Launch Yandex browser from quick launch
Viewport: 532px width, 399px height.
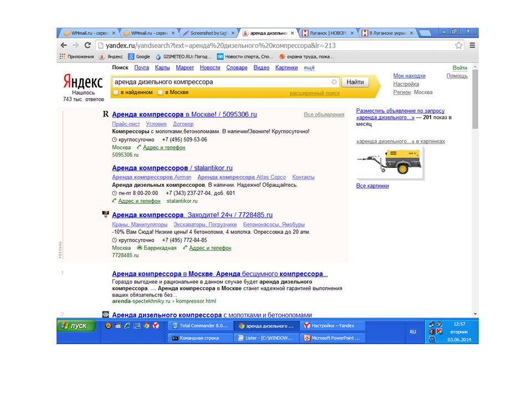(156, 326)
